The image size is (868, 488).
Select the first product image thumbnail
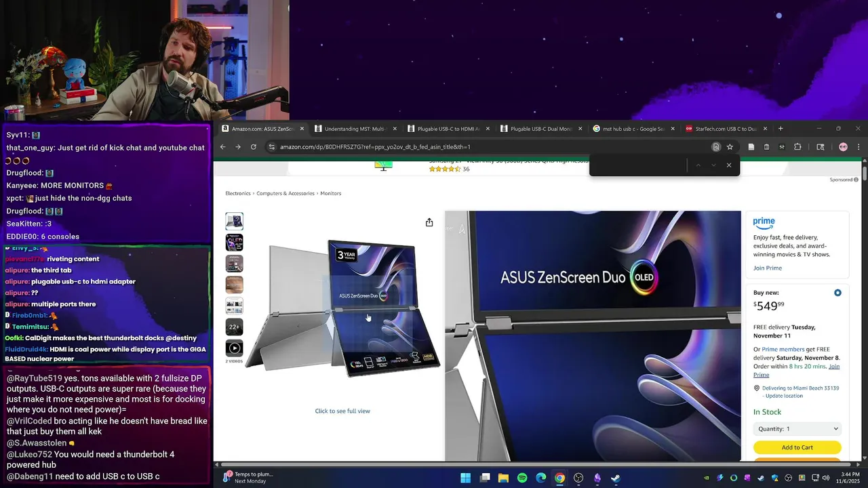(234, 221)
